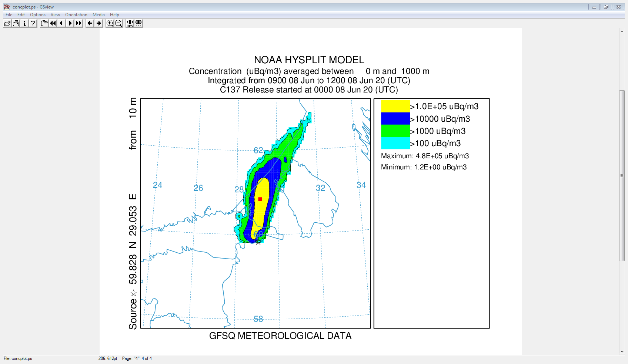Image resolution: width=628 pixels, height=364 pixels.
Task: Open the Media menu
Action: (x=98, y=15)
